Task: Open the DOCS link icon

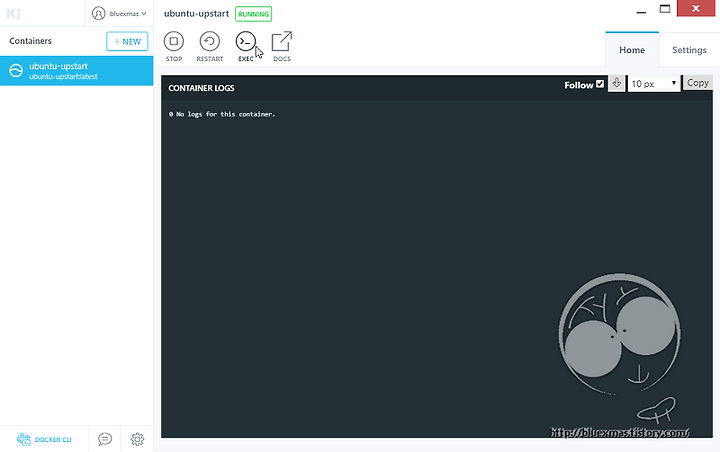Action: (x=281, y=46)
